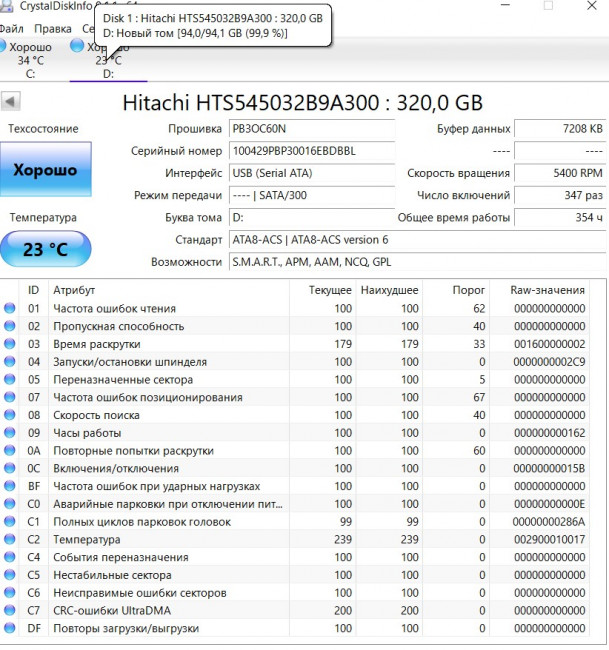Image resolution: width=609 pixels, height=650 pixels.
Task: Click the Наихудшее column header
Action: tap(389, 290)
